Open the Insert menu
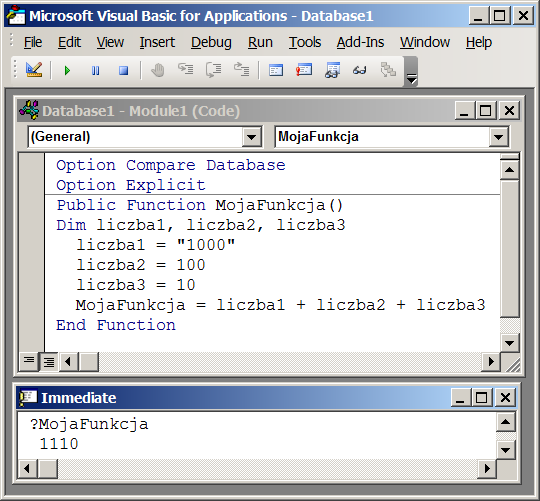The height and width of the screenshot is (501, 540). (157, 42)
